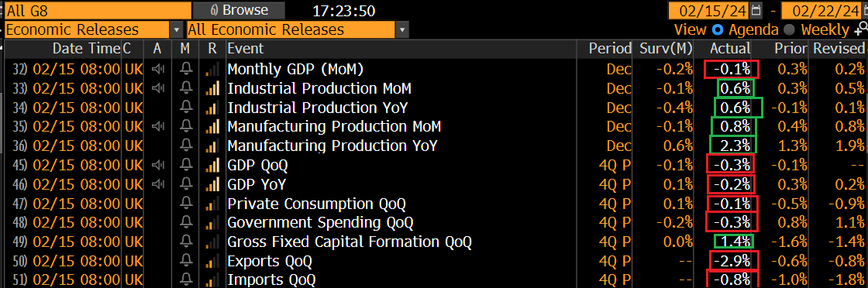Expand the Economic Releases dropdown arrow
The width and height of the screenshot is (868, 288).
tap(177, 30)
